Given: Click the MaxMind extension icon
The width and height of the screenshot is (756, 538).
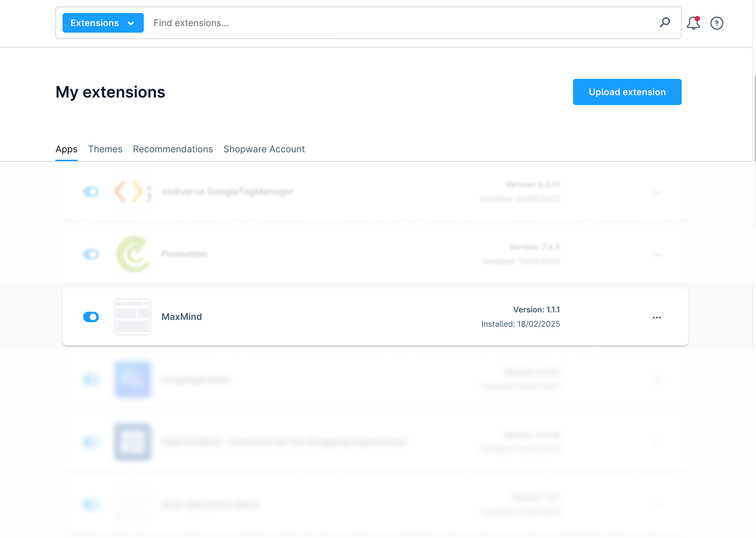Looking at the screenshot, I should pos(132,317).
